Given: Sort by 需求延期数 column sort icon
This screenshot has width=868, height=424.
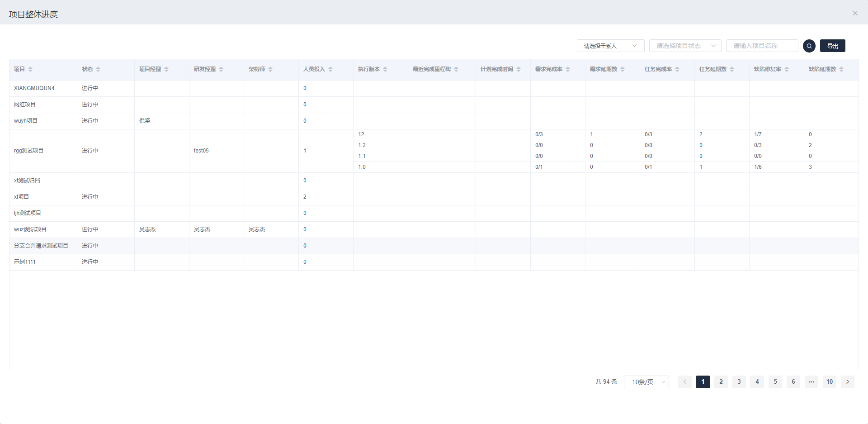Looking at the screenshot, I should click(623, 69).
